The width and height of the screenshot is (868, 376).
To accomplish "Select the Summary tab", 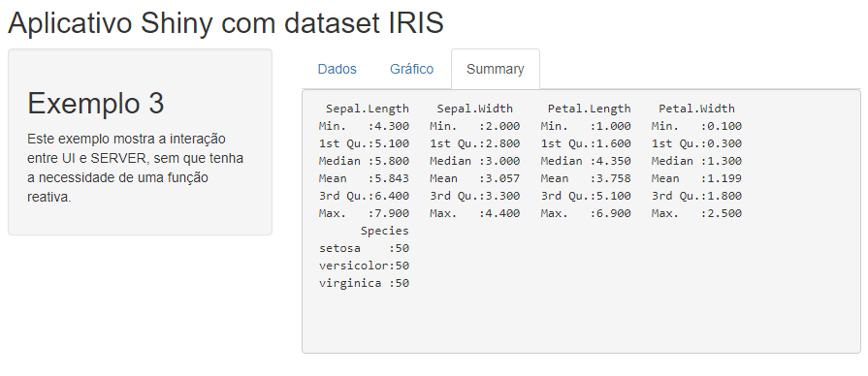I will pyautogui.click(x=495, y=69).
